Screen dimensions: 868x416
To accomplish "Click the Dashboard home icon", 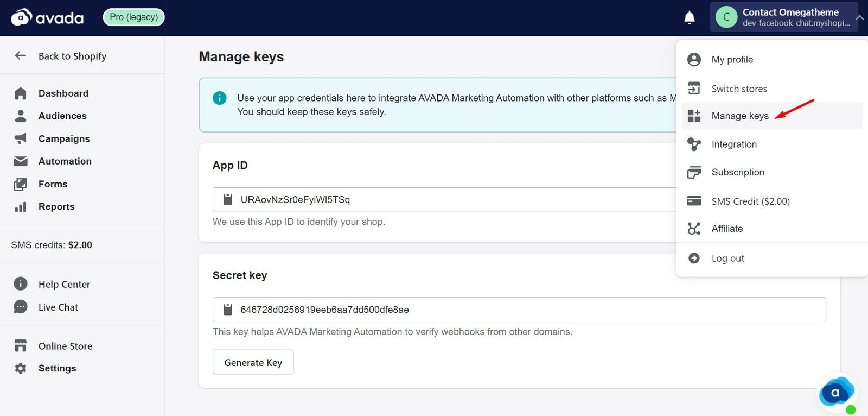I will pos(21,93).
